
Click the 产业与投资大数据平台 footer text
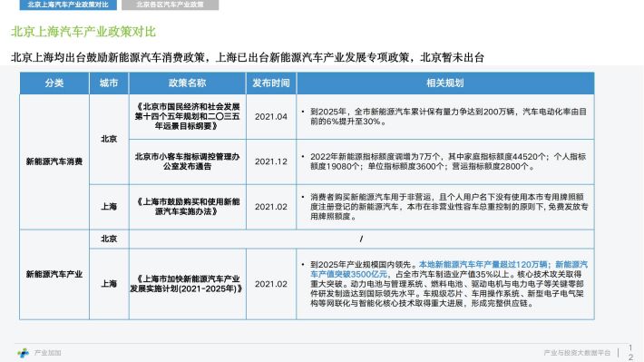(577, 353)
